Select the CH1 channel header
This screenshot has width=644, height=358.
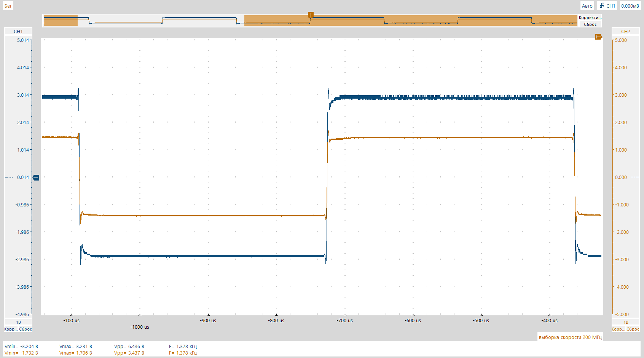pos(18,31)
